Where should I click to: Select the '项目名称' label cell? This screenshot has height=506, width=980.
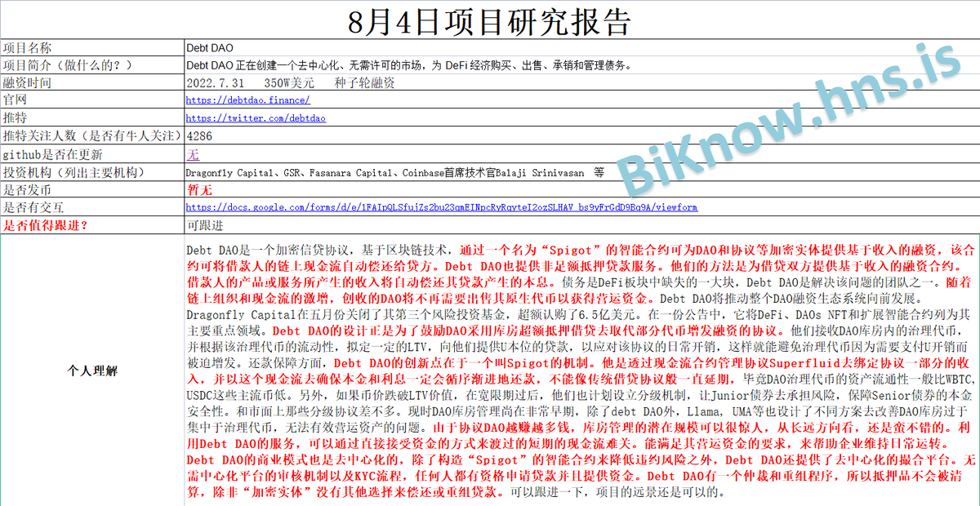click(x=92, y=48)
